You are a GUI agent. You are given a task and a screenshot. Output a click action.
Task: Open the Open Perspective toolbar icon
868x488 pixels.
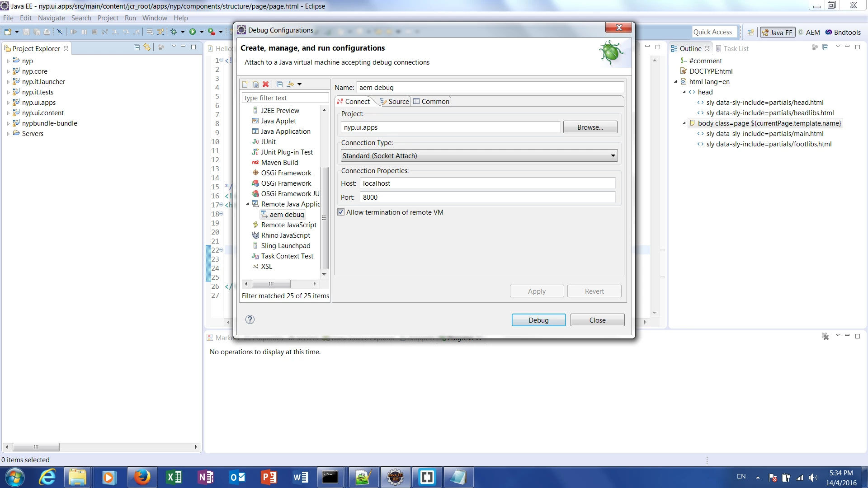pyautogui.click(x=750, y=33)
